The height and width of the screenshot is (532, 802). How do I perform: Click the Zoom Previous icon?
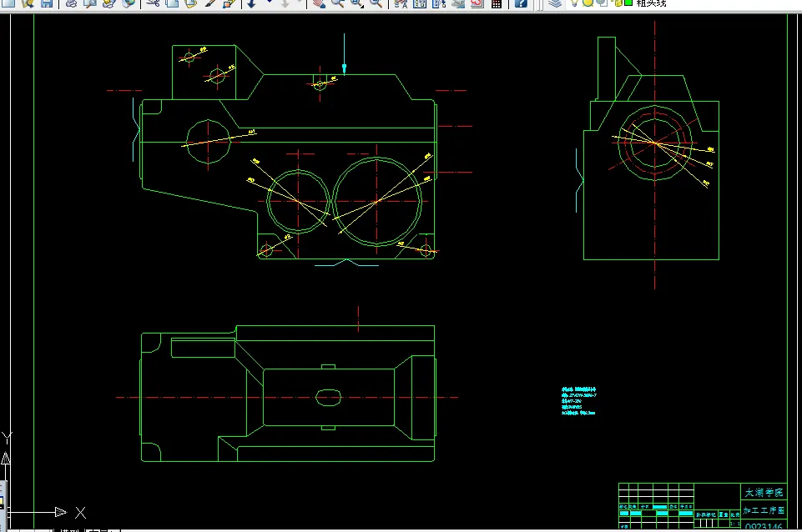[x=376, y=3]
